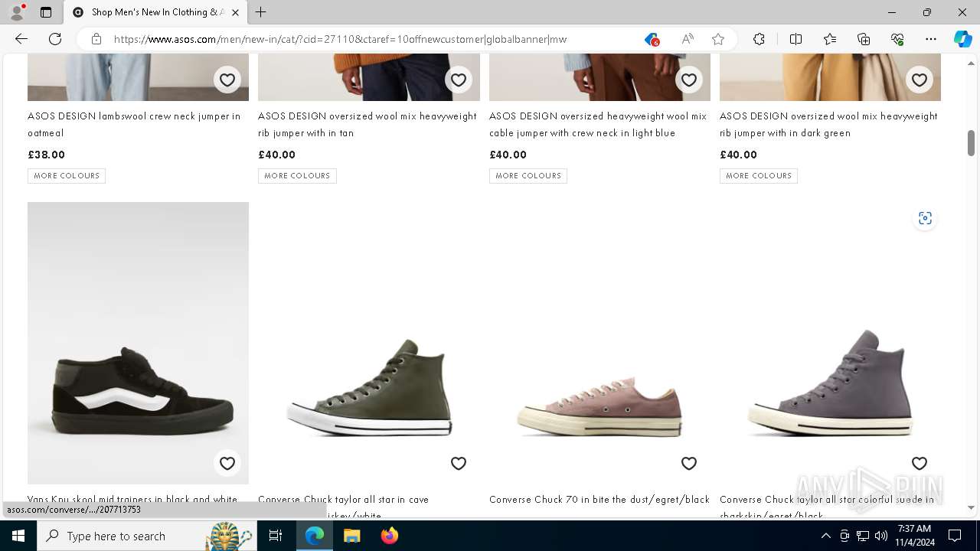Screen dimensions: 980x551
Task: Click the page vertical scrollbar thumb
Action: tap(971, 142)
